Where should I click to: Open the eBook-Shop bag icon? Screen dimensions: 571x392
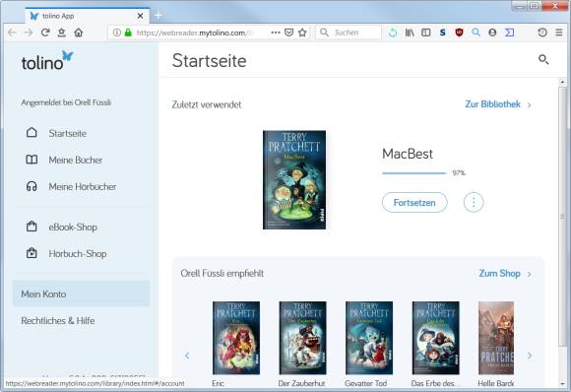(32, 227)
